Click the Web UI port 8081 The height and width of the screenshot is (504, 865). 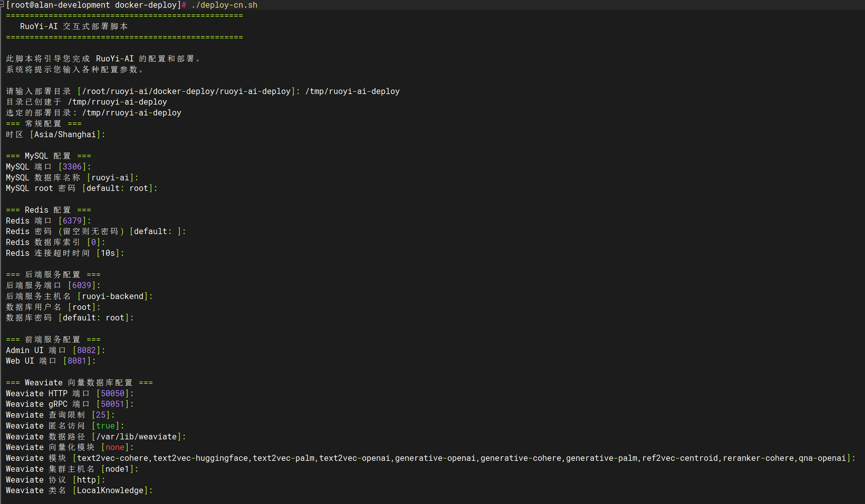pos(76,361)
